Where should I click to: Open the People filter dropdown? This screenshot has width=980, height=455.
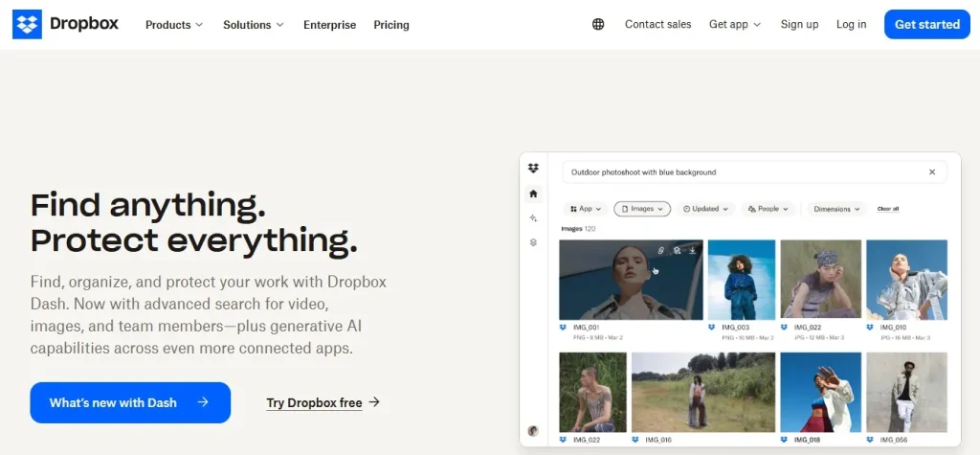coord(768,209)
